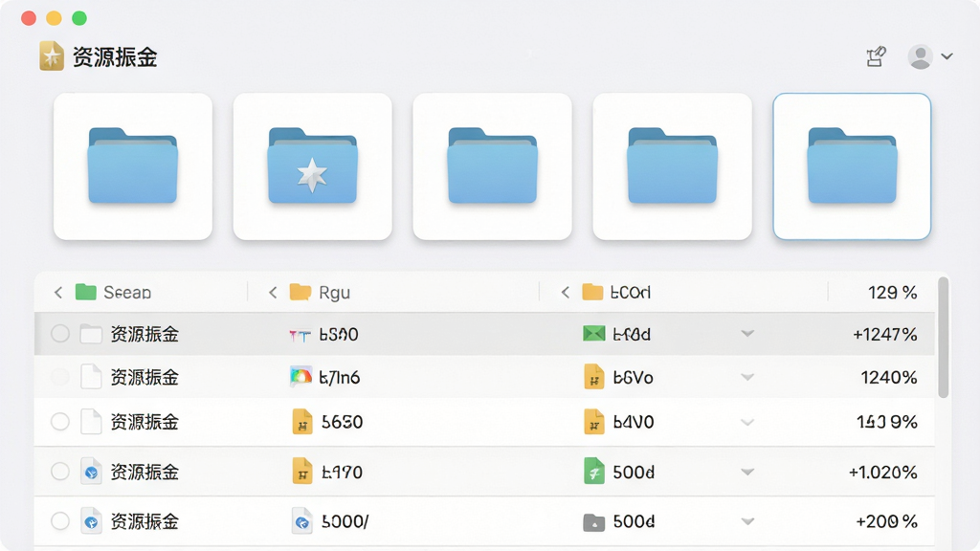Click the vertical scrollbar beside the list
Viewport: 980px width, 551px height.
click(x=943, y=338)
